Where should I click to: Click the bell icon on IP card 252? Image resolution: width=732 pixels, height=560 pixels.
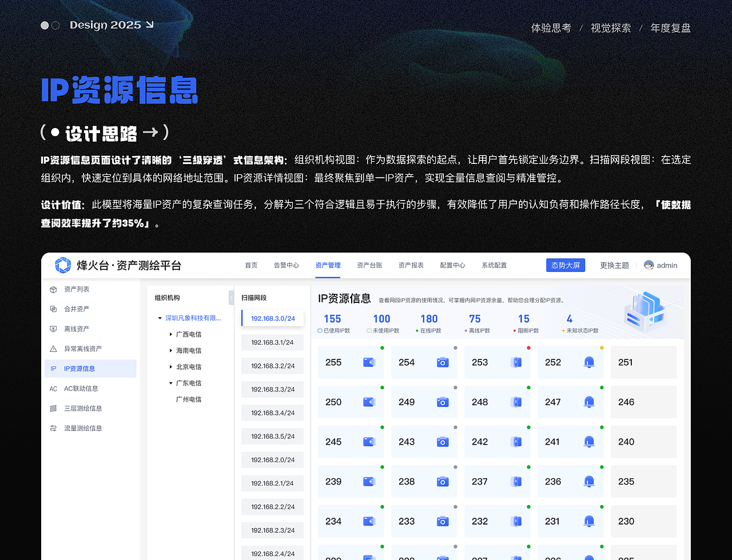click(x=588, y=362)
